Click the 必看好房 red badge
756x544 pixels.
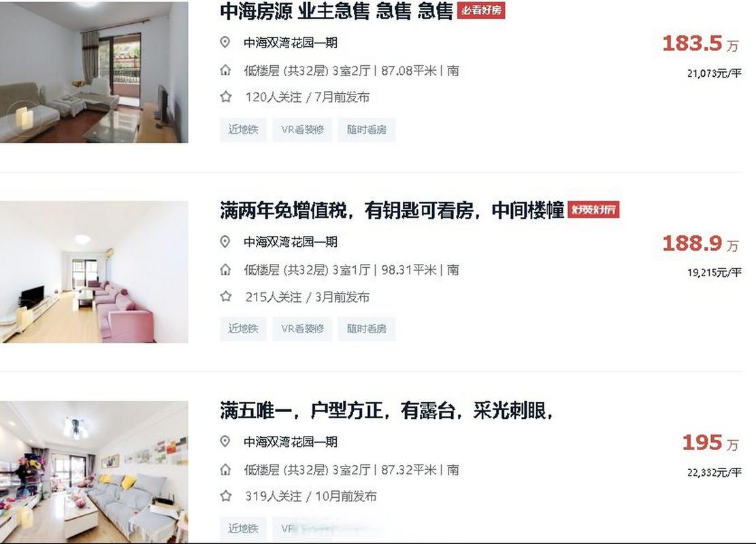point(480,10)
